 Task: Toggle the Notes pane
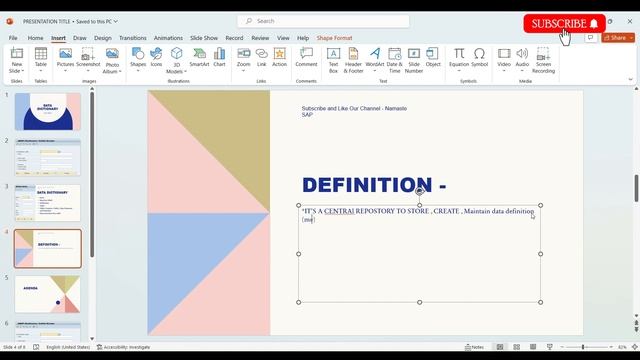(x=474, y=347)
